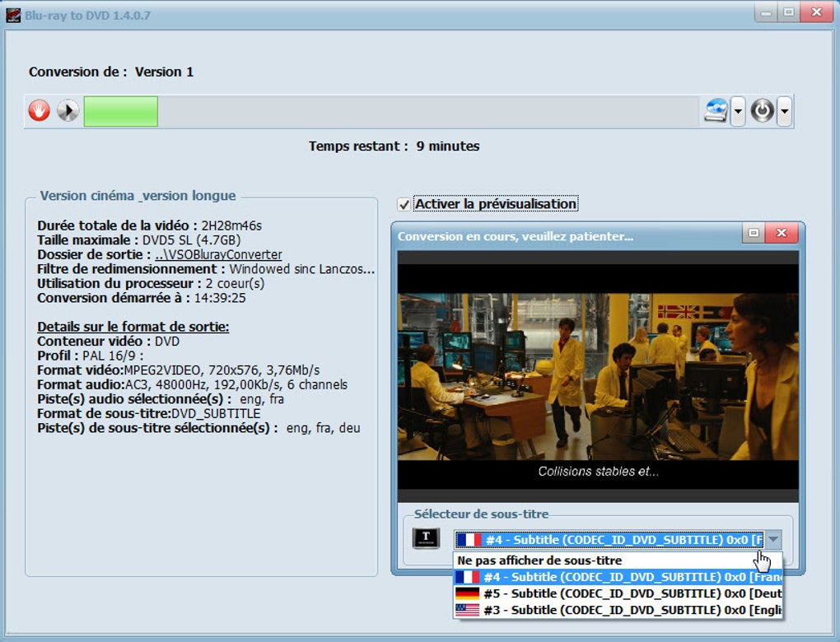Screen dimensions: 840x642
Task: Click Piste(s) de sous-titre sélectionnée(s) line
Action: (x=198, y=428)
